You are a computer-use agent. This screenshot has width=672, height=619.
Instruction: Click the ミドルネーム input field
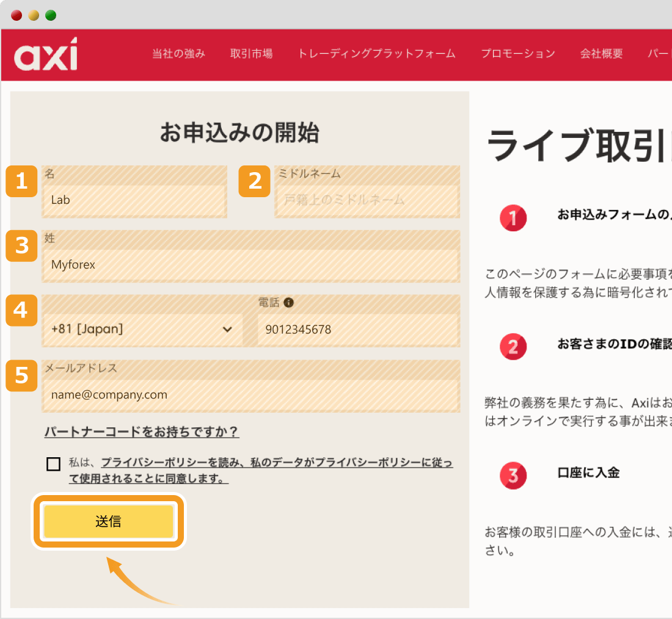pyautogui.click(x=367, y=200)
